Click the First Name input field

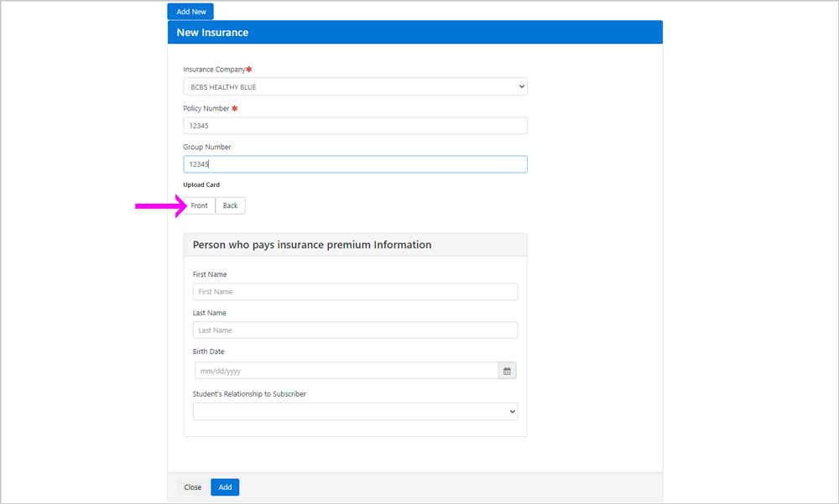pyautogui.click(x=355, y=292)
